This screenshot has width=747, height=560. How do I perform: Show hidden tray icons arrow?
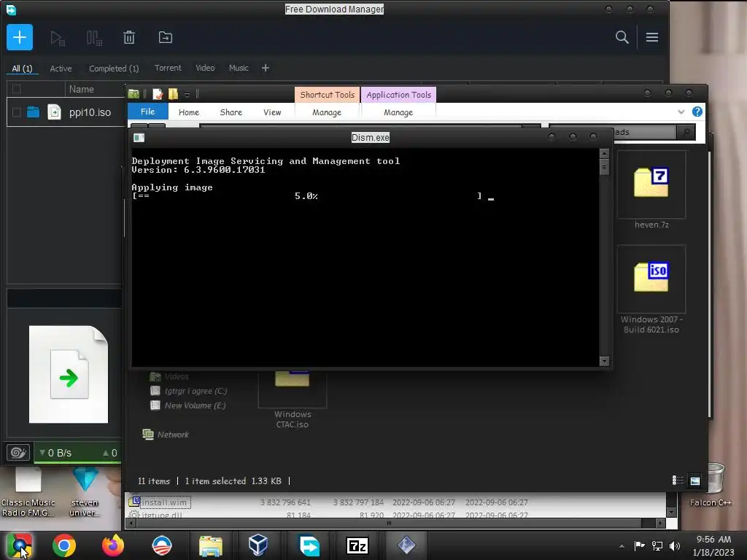[622, 546]
